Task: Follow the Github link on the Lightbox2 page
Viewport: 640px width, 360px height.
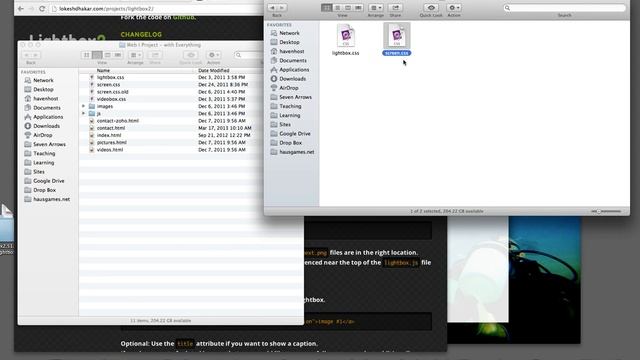Action: [x=184, y=18]
